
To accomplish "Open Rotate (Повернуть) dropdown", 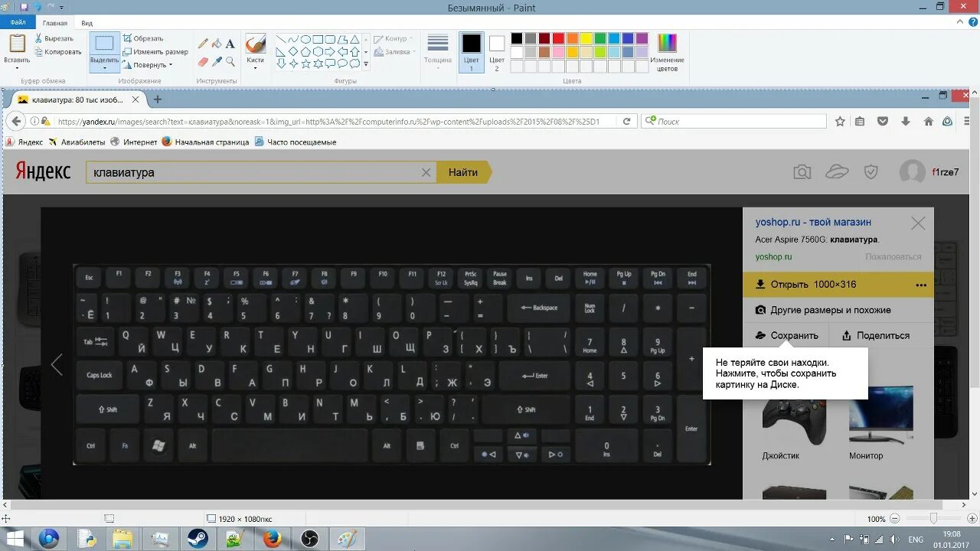I will 148,65.
